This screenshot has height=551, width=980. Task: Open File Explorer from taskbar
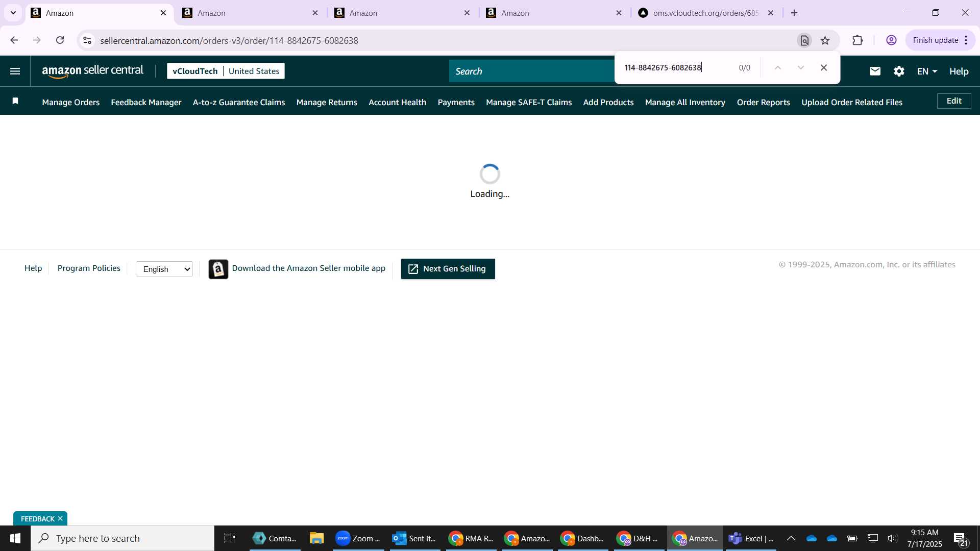click(x=316, y=538)
